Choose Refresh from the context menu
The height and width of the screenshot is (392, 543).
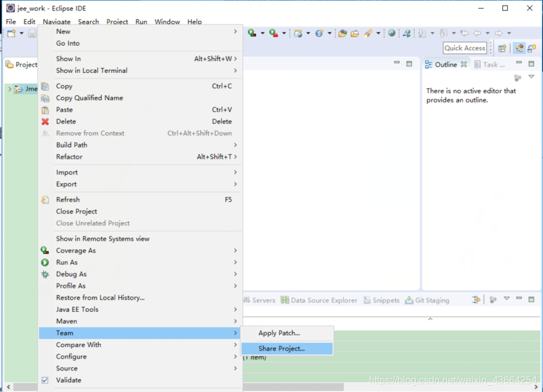tap(140, 199)
